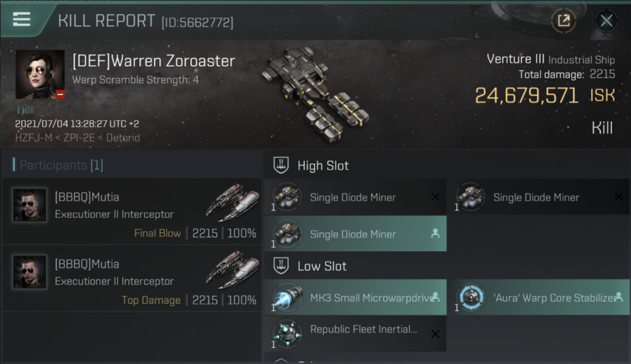This screenshot has height=364, width=631.
Task: Open the Participants [1] tab
Action: point(61,165)
